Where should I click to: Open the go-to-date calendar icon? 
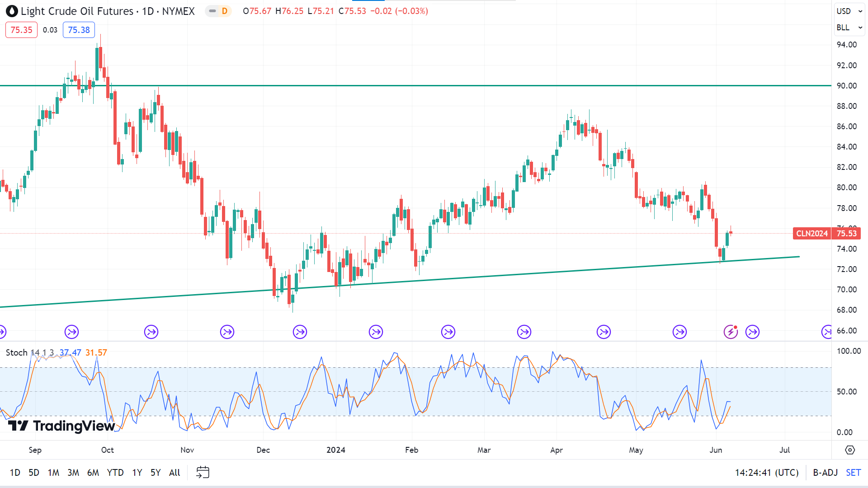pyautogui.click(x=203, y=473)
